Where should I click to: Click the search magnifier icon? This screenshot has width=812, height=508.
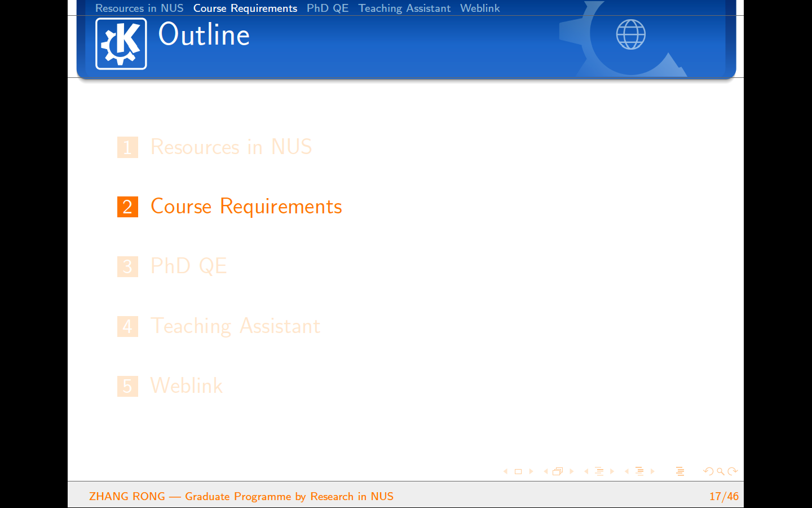tap(721, 471)
